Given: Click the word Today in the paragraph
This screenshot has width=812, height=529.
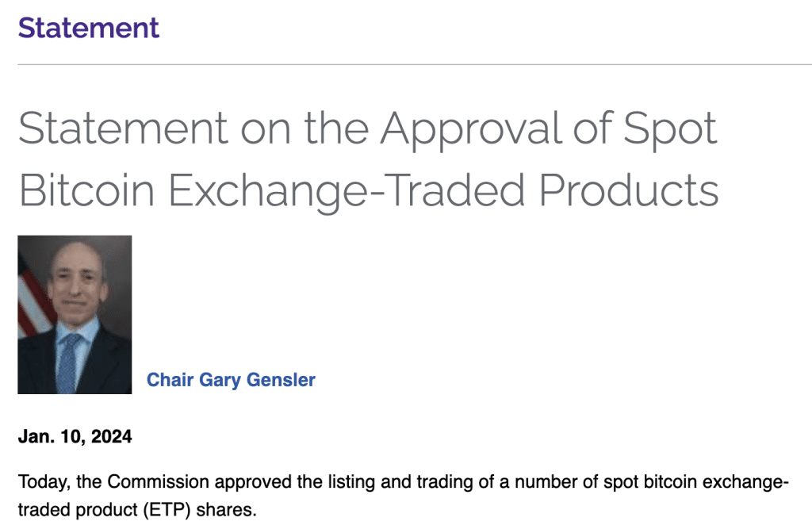Looking at the screenshot, I should (x=40, y=481).
